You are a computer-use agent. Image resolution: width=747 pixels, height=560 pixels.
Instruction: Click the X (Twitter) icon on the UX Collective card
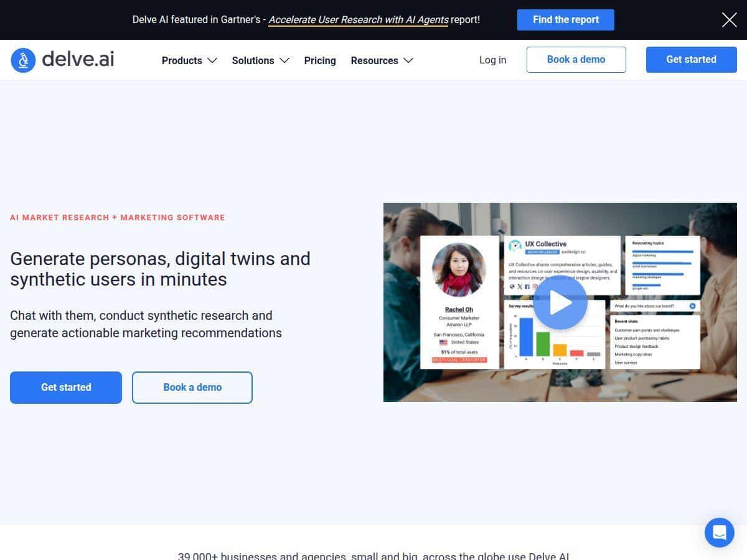[519, 286]
